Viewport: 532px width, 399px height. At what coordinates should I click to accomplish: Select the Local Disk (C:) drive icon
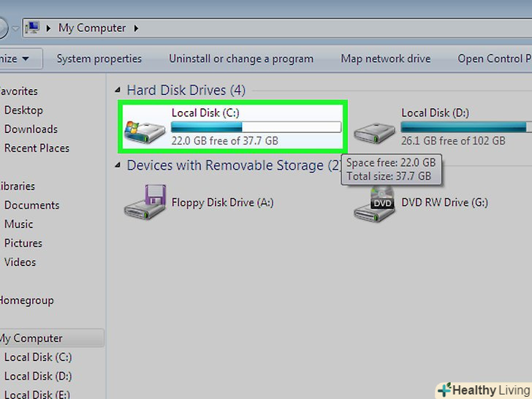click(x=145, y=132)
